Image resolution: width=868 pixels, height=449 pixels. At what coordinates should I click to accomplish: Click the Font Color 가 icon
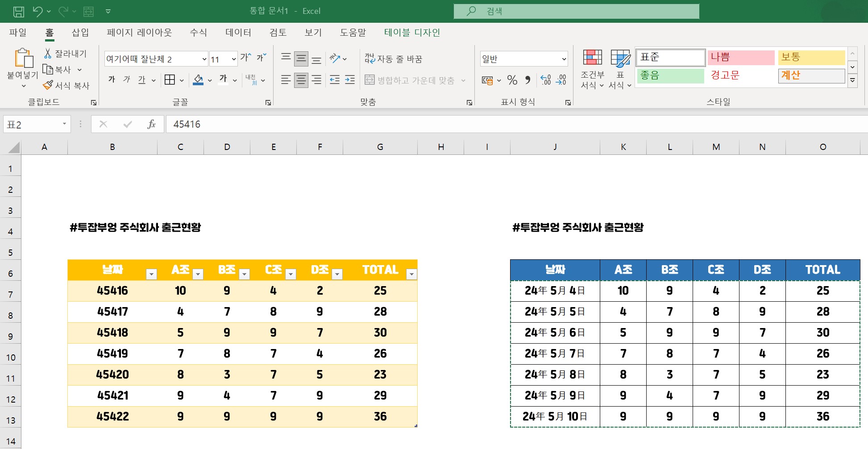(x=224, y=80)
